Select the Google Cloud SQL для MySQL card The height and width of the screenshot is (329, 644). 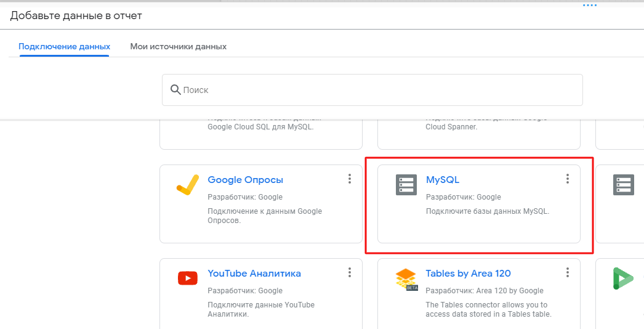[x=261, y=134]
